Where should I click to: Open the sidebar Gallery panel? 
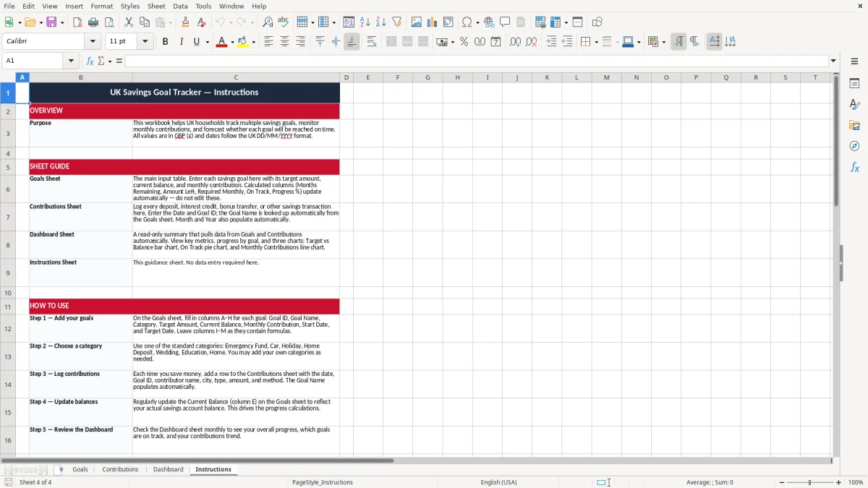854,126
